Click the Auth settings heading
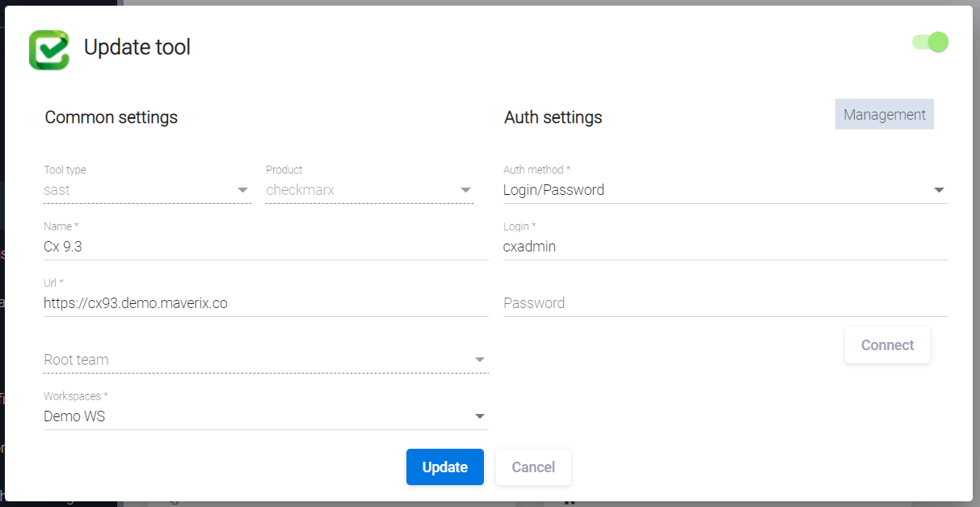980x507 pixels. click(x=553, y=117)
